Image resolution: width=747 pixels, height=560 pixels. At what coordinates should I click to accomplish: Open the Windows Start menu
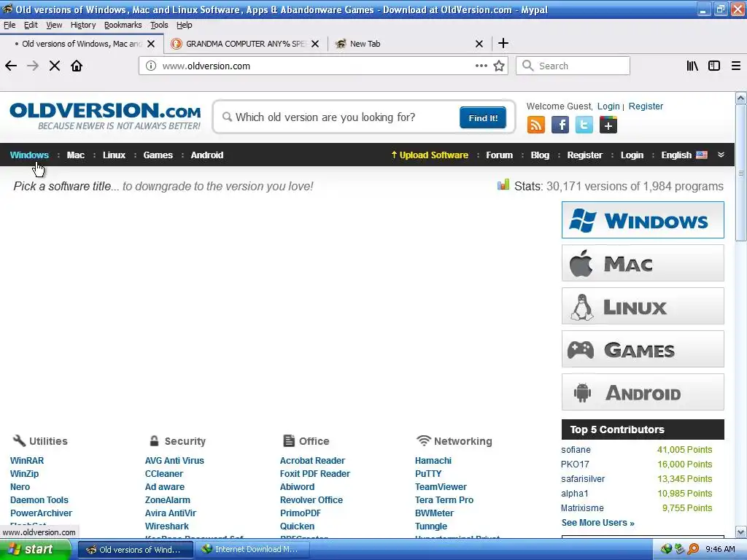click(x=35, y=550)
